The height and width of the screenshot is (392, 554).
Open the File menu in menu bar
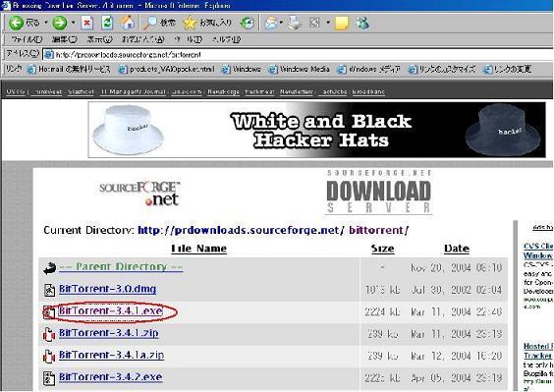click(27, 39)
